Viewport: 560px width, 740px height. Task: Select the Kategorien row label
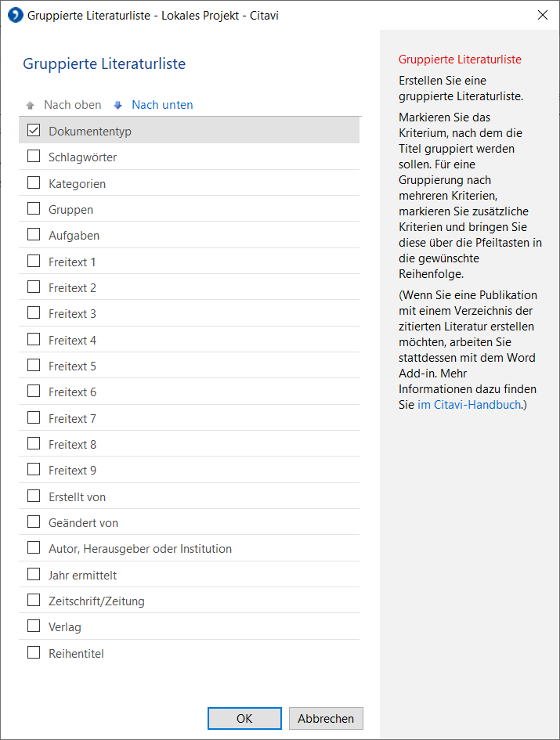pyautogui.click(x=77, y=183)
